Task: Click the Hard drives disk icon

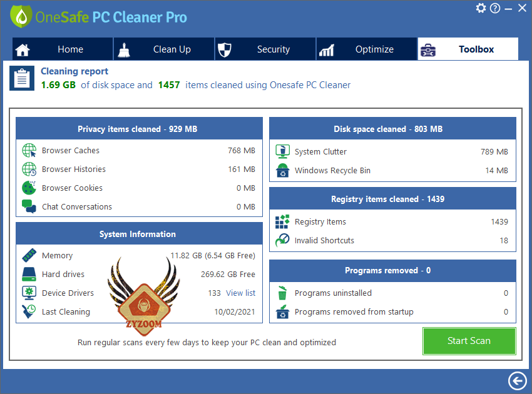Action: (29, 274)
